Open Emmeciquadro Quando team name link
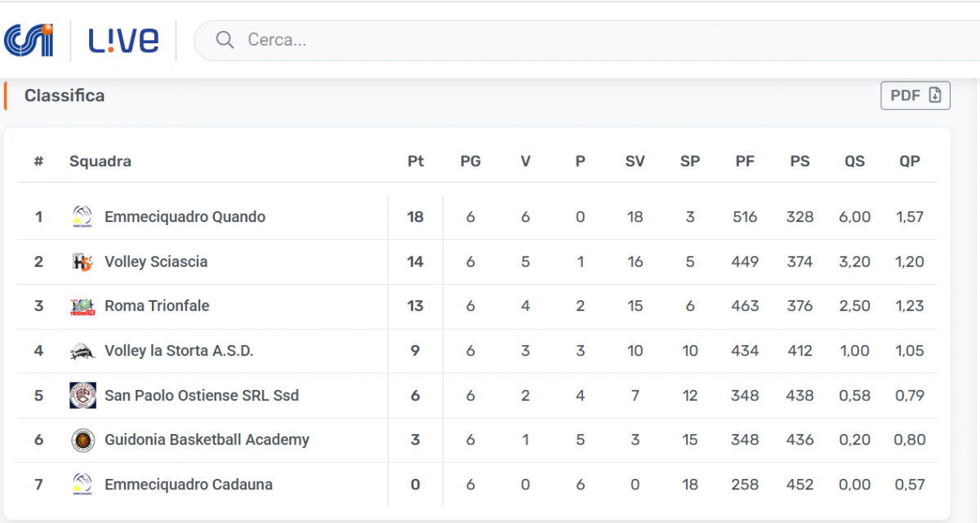The height and width of the screenshot is (523, 980). pyautogui.click(x=185, y=217)
